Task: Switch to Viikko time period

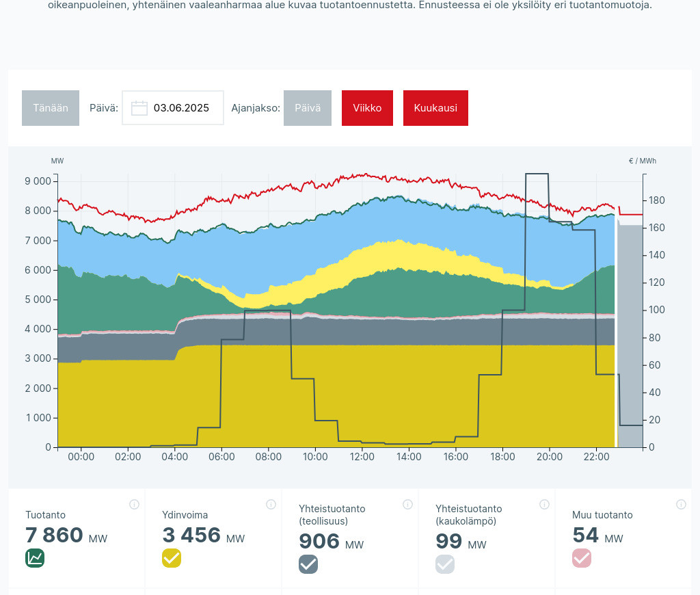Action: coord(367,108)
